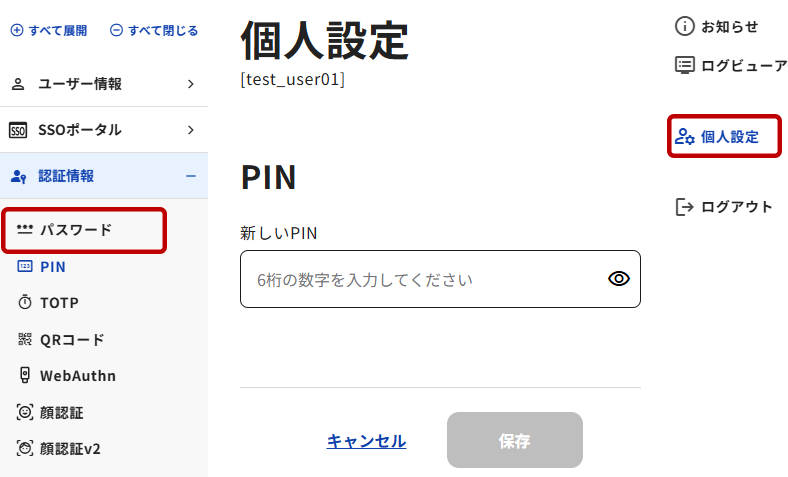Click the キャンセル link
Image resolution: width=788 pixels, height=477 pixels.
coord(366,441)
